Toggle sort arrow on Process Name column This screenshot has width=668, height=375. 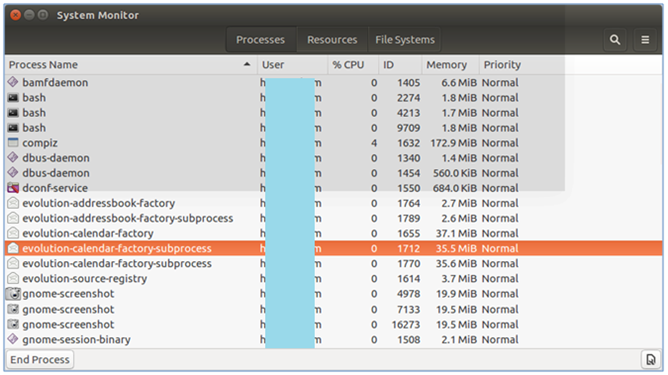247,64
